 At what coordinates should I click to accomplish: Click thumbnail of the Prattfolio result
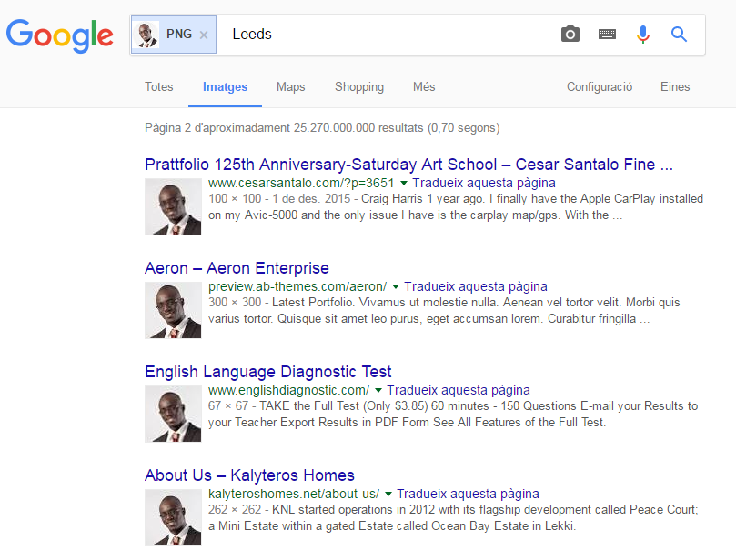(x=173, y=206)
